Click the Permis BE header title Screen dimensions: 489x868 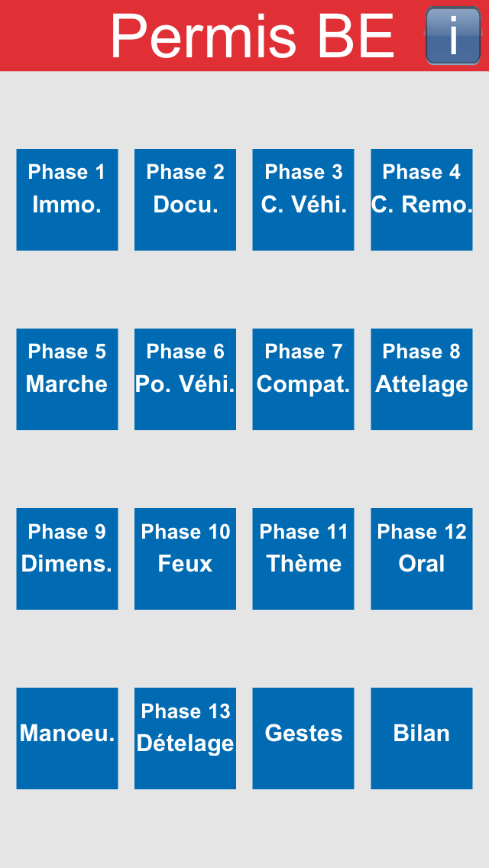click(253, 37)
